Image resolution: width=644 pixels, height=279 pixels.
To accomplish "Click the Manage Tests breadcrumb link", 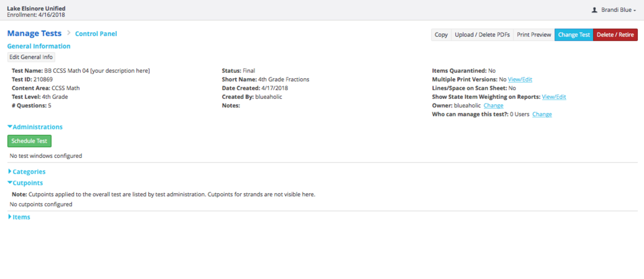I will click(x=34, y=33).
